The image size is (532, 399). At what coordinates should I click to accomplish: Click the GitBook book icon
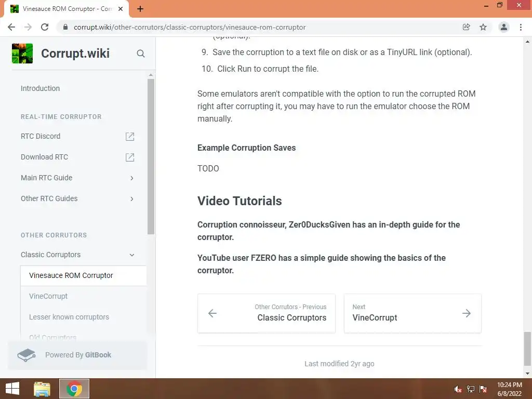[x=26, y=355]
